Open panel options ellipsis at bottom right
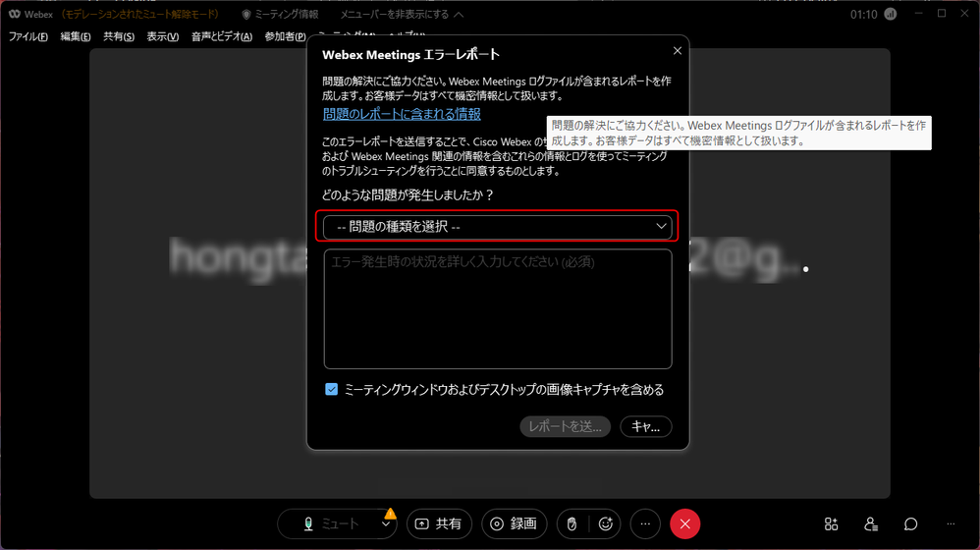 click(951, 523)
